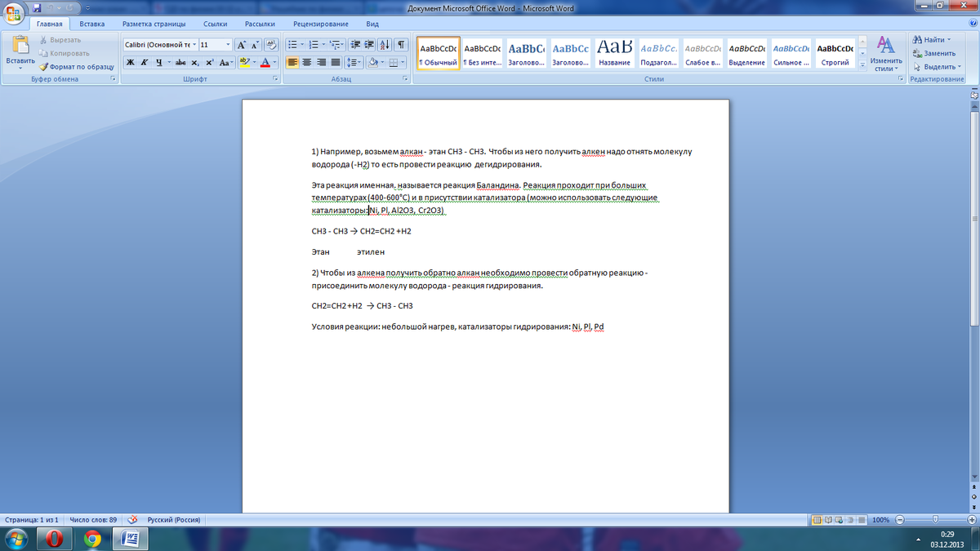Viewport: 980px width, 551px height.
Task: Open Рассылки ribbon tab
Action: [260, 24]
